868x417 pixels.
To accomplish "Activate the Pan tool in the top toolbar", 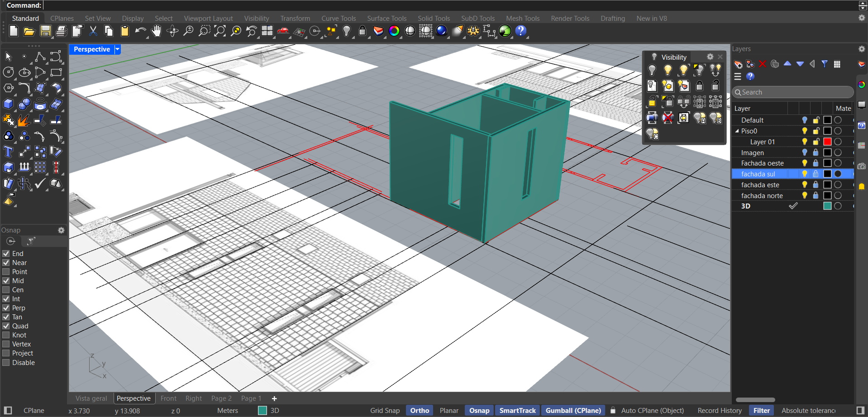I will click(x=156, y=31).
